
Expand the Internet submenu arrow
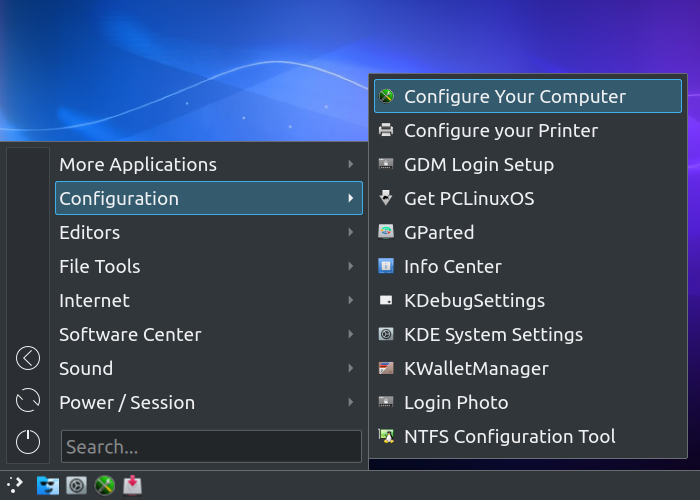click(351, 300)
